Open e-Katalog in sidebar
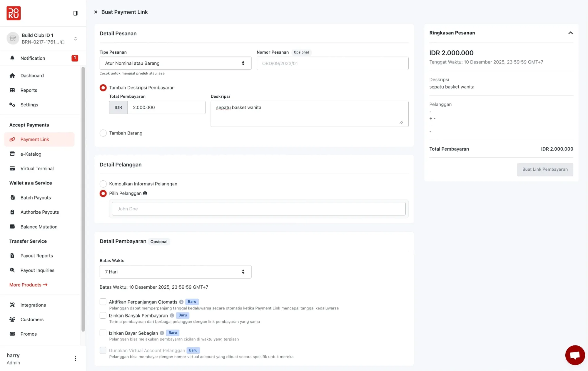This screenshot has width=588, height=371. coord(31,154)
